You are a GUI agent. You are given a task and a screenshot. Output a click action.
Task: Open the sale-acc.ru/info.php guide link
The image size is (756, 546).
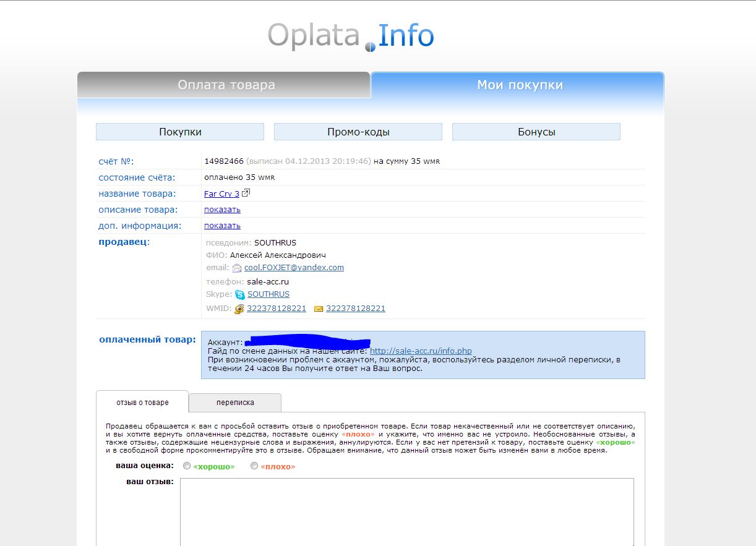click(x=420, y=351)
